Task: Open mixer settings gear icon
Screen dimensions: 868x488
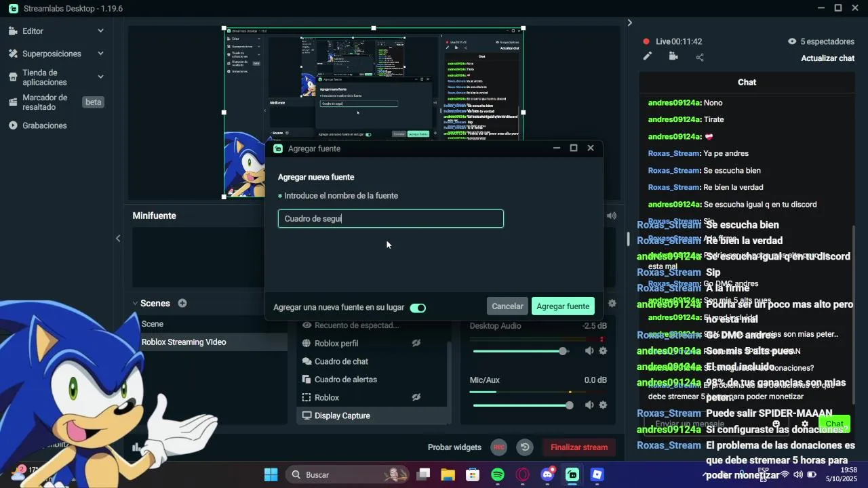Action: (612, 304)
